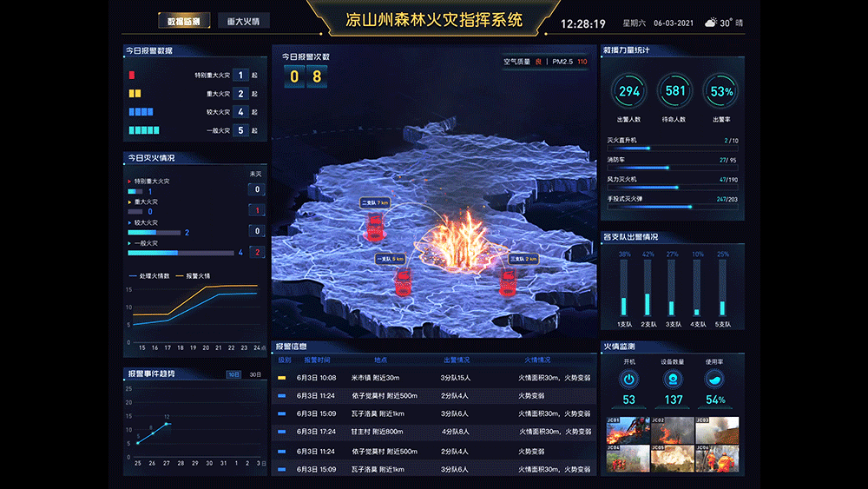Select the 10日 trend range

point(233,374)
